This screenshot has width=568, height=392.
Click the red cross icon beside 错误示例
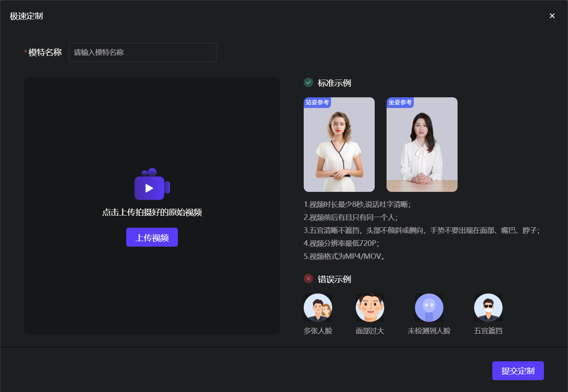click(308, 279)
